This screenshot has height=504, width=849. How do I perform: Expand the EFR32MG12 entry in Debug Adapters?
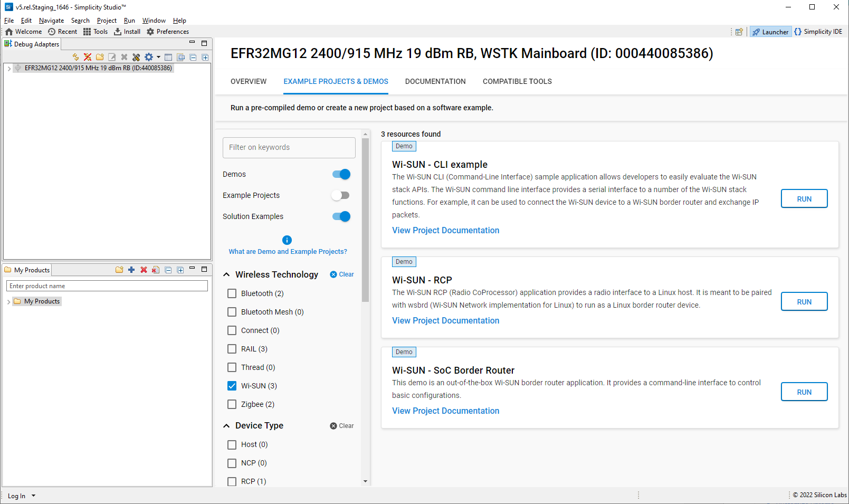click(x=8, y=68)
